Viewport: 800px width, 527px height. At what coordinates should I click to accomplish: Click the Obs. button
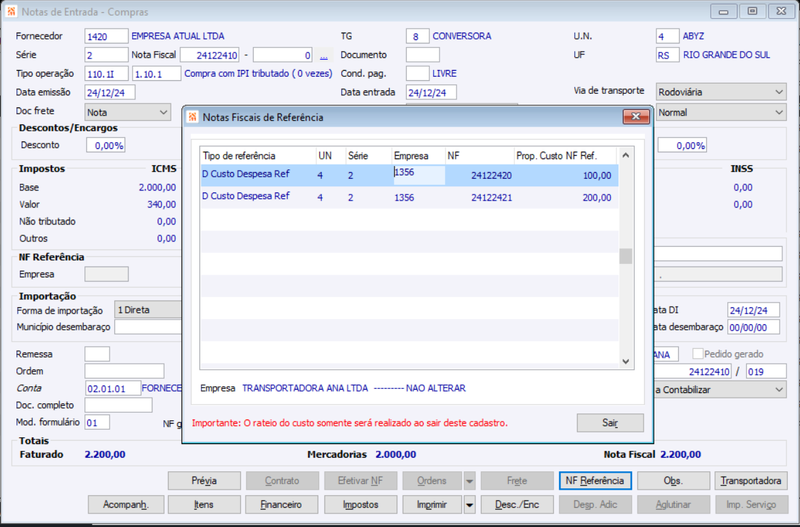(673, 481)
